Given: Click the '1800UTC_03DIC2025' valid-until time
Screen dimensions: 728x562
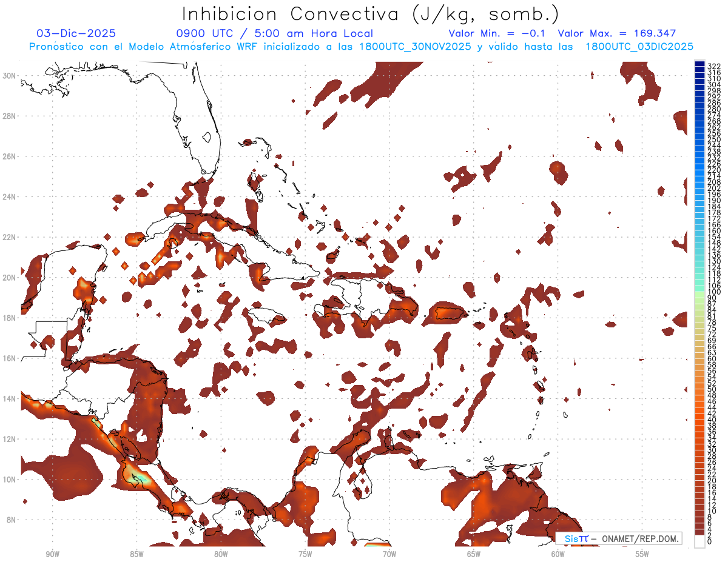Looking at the screenshot, I should [x=639, y=47].
